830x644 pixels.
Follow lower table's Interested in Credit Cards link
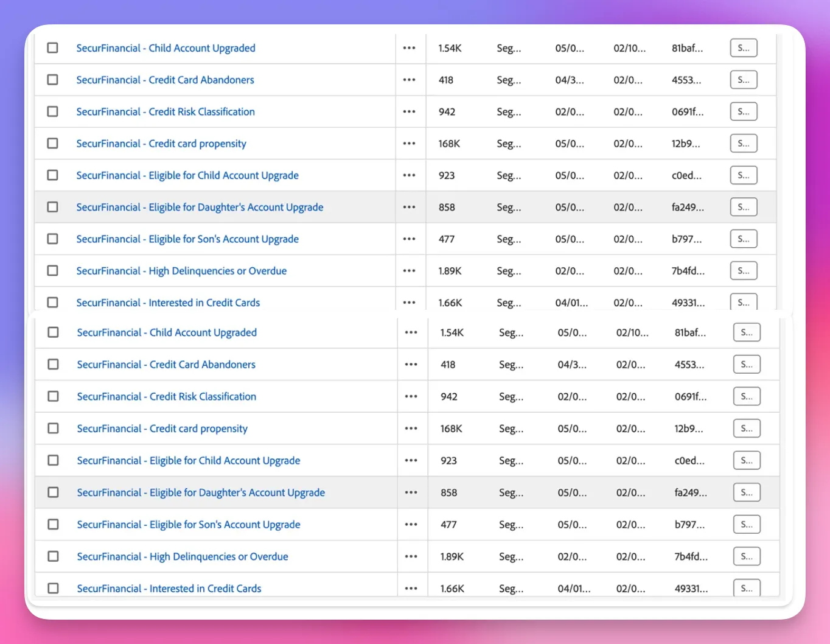point(169,589)
